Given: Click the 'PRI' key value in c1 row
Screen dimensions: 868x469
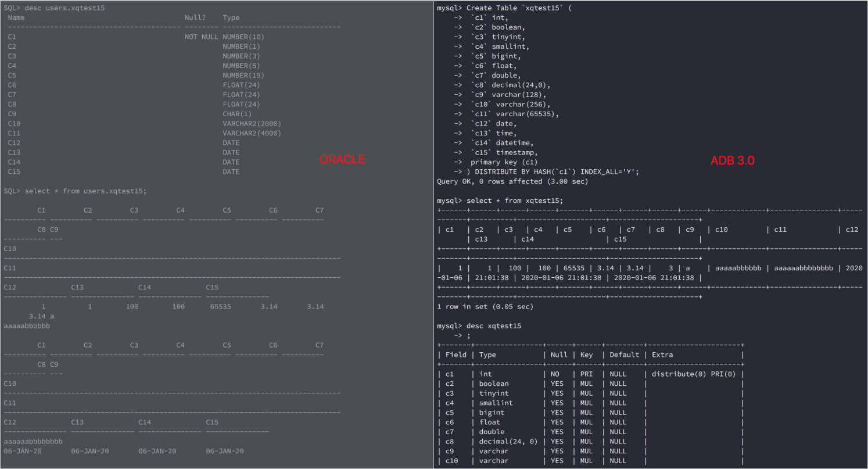Looking at the screenshot, I should (586, 374).
